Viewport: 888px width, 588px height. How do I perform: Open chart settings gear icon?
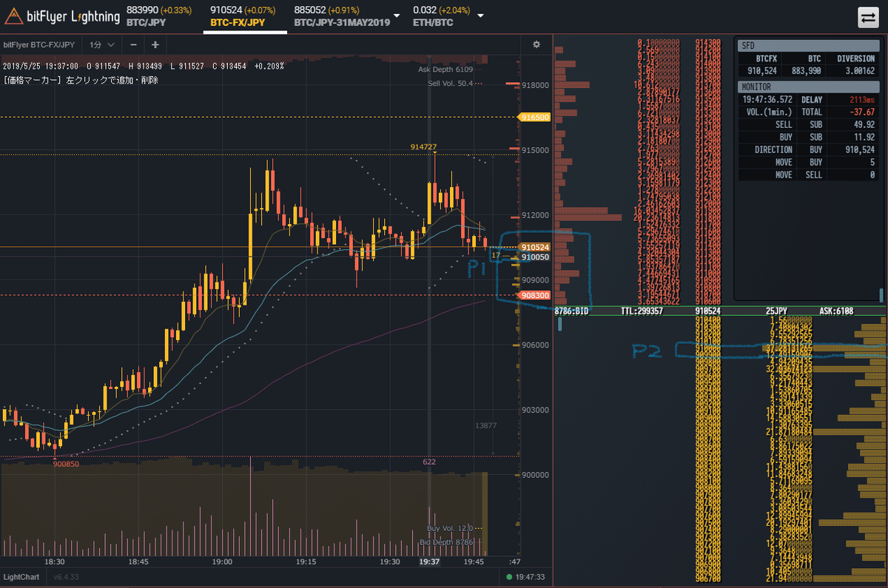click(536, 44)
